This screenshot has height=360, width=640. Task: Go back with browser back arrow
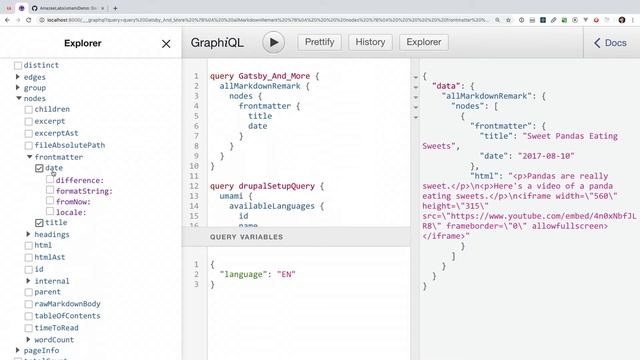pos(7,20)
